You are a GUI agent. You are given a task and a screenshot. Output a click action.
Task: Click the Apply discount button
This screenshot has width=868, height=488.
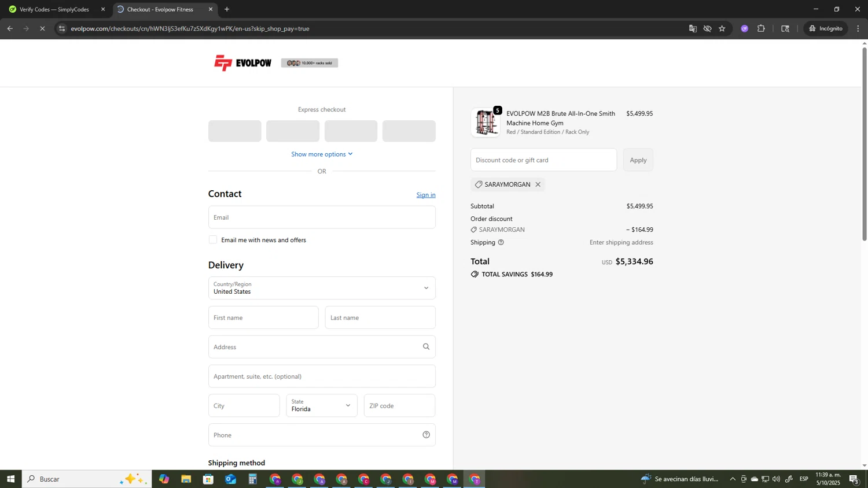click(638, 160)
